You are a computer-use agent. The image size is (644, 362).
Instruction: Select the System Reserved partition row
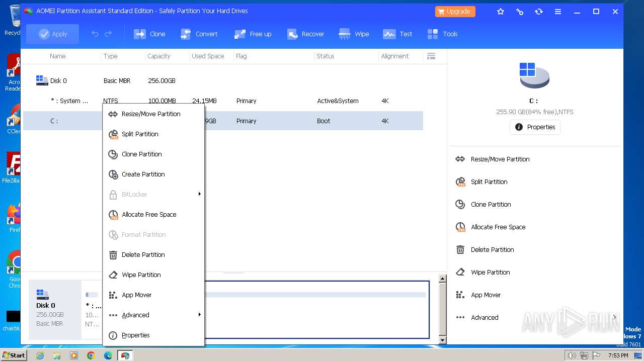click(x=223, y=101)
